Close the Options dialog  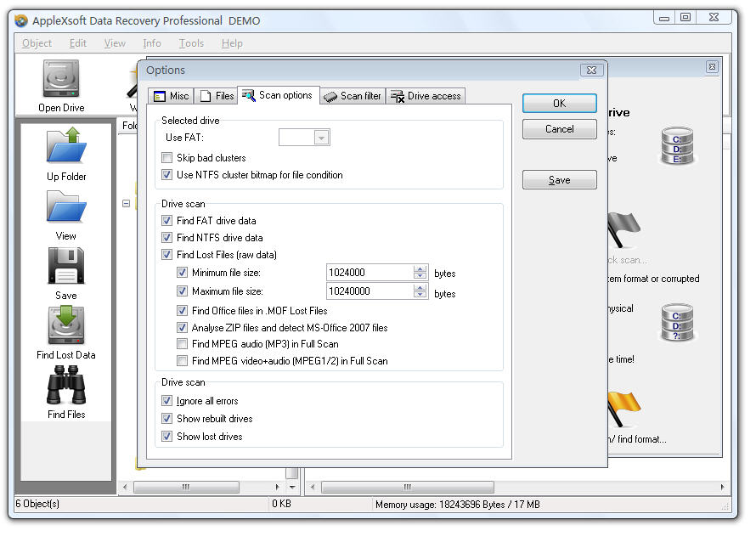(x=591, y=70)
